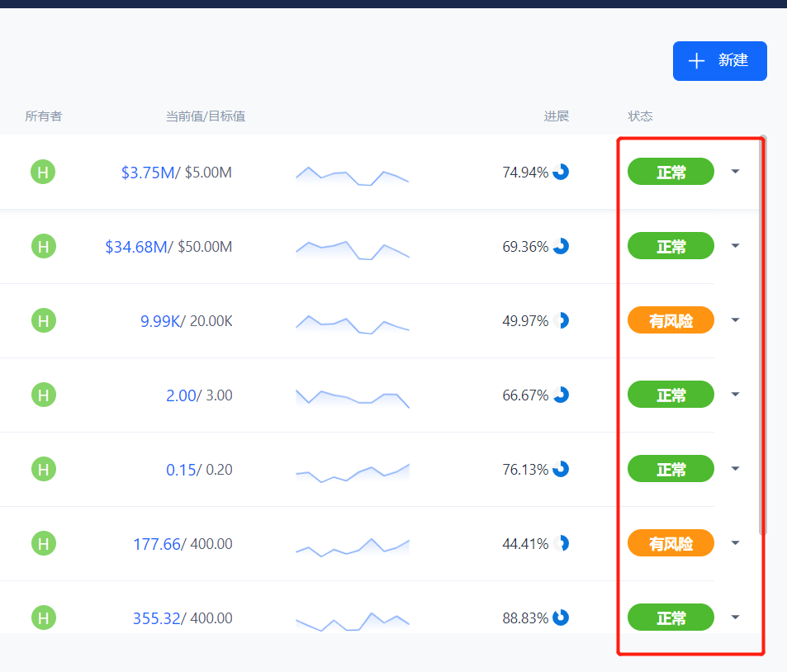Image resolution: width=787 pixels, height=672 pixels.
Task: Click sparkline chart in $34.68M row
Action: point(353,250)
